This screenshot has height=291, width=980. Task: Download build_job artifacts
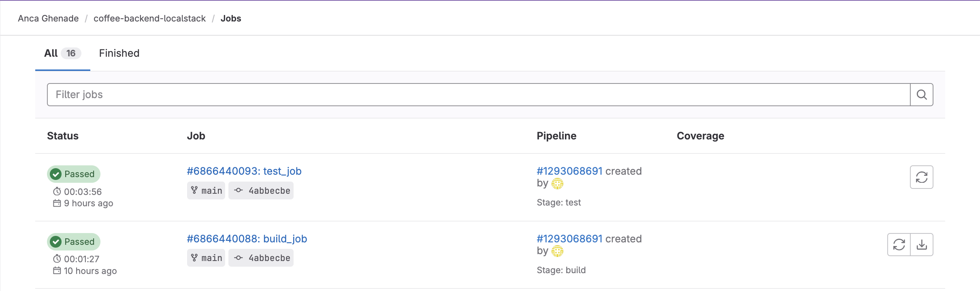click(x=922, y=245)
